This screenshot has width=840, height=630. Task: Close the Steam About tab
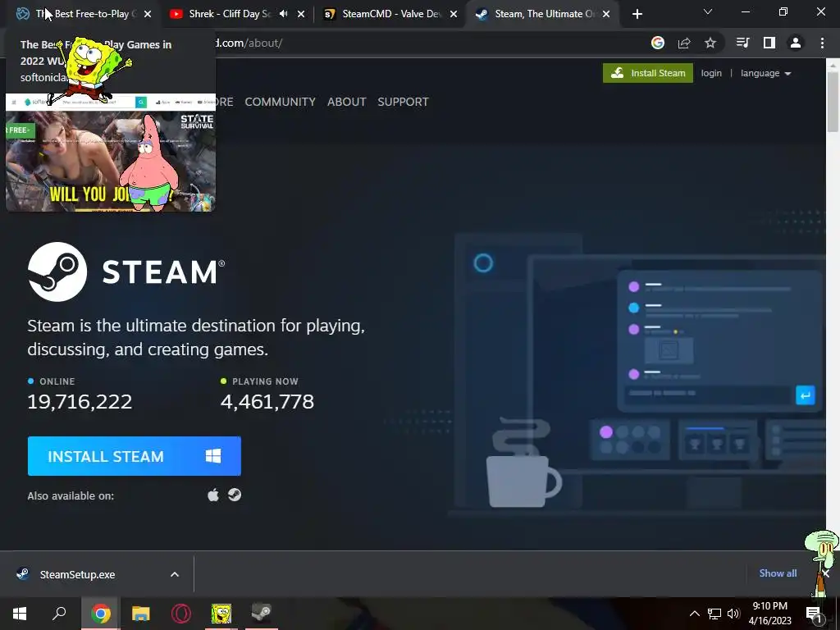pyautogui.click(x=606, y=15)
